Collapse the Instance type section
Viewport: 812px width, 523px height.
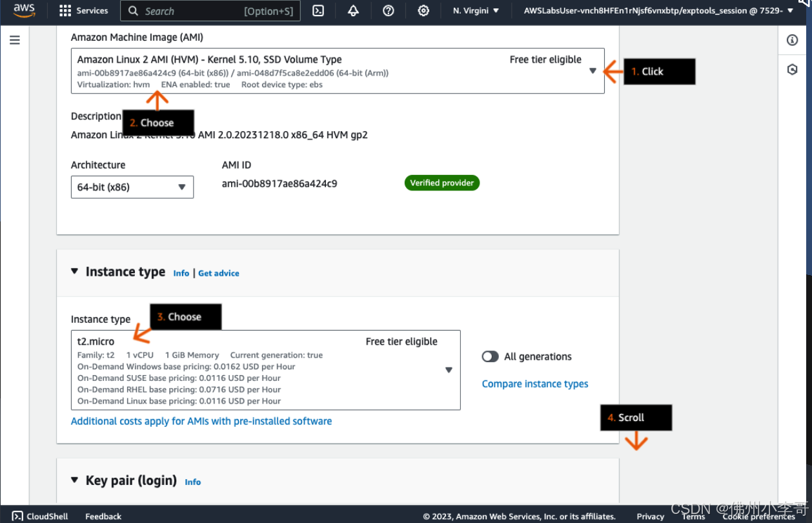75,272
